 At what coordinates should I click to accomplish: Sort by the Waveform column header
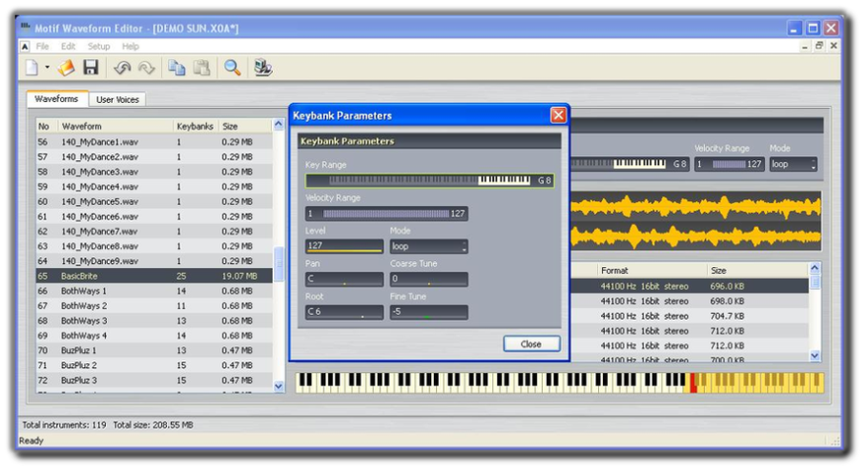pyautogui.click(x=115, y=127)
